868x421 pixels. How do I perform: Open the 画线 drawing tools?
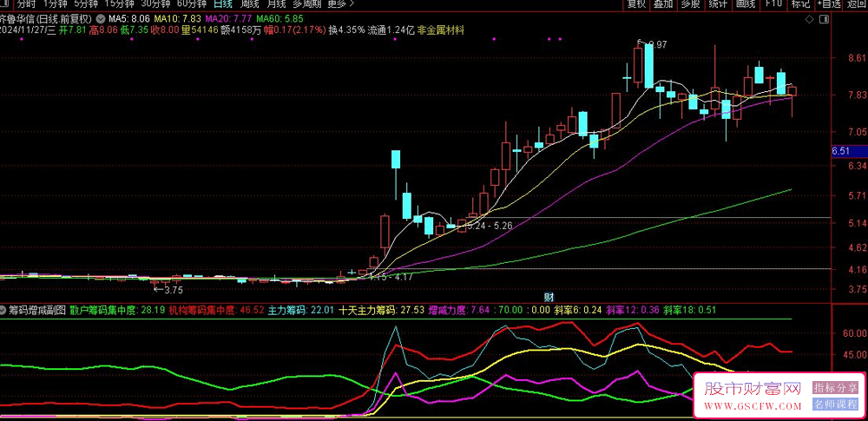[745, 3]
